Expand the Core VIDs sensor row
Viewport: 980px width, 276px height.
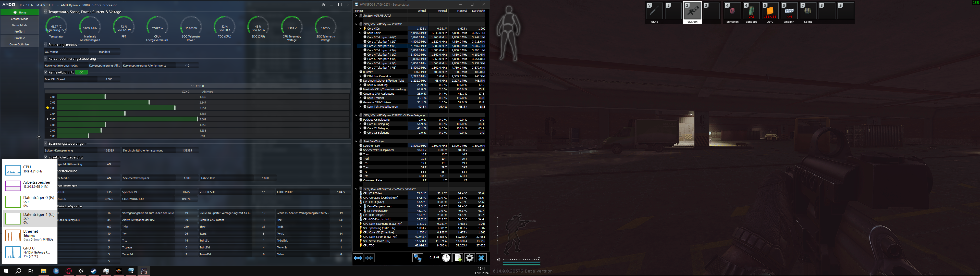pyautogui.click(x=360, y=29)
